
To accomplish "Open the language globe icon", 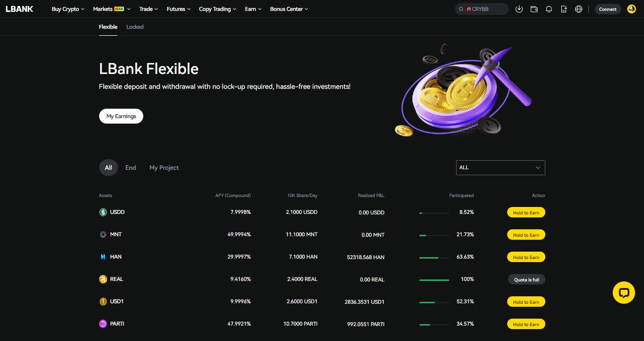I will coord(579,9).
